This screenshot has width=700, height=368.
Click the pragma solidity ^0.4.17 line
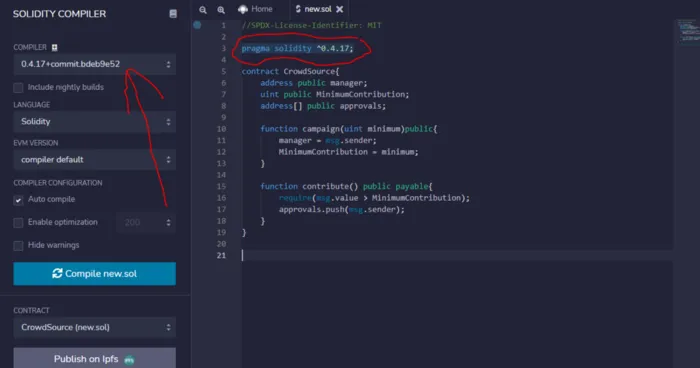(x=297, y=48)
